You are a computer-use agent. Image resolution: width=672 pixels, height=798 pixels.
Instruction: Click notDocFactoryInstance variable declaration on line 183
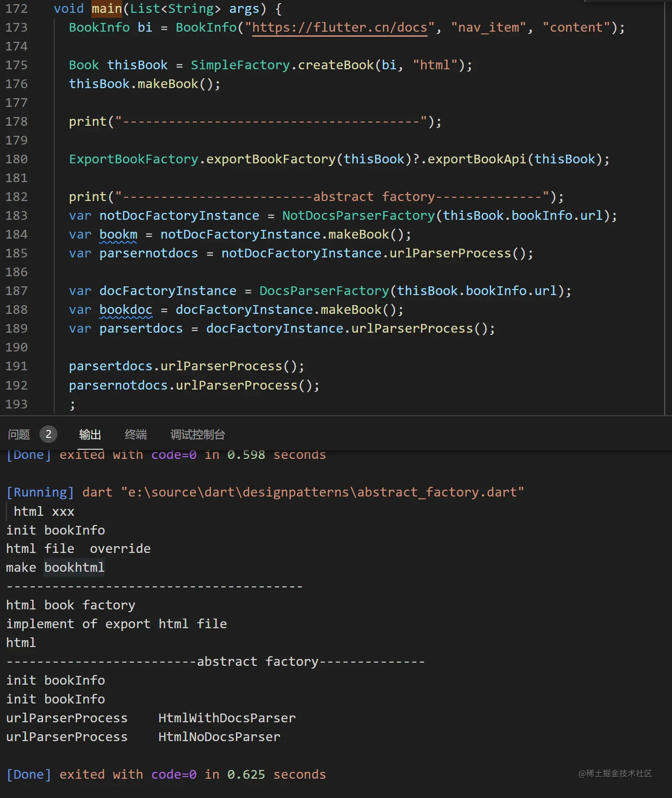click(x=179, y=216)
